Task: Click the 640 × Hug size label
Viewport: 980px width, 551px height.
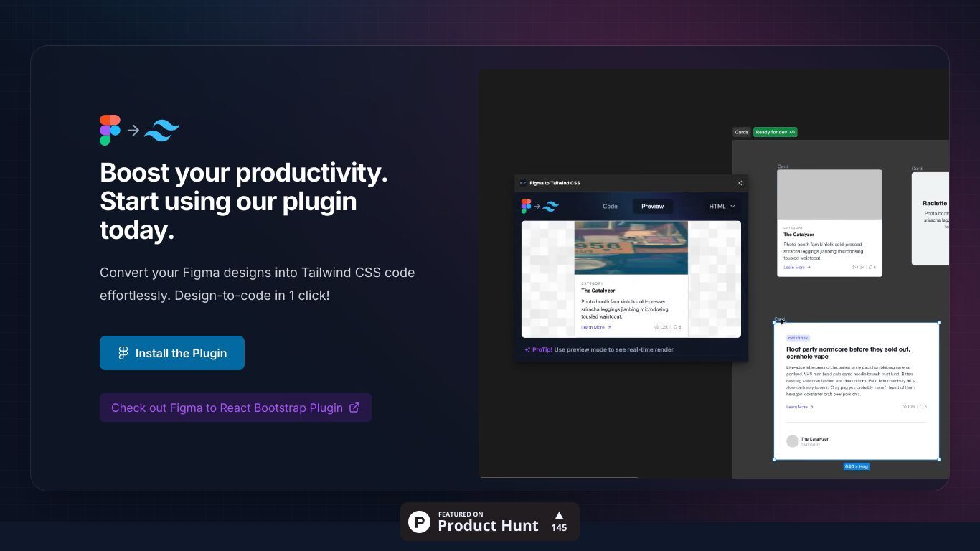Action: click(x=857, y=467)
